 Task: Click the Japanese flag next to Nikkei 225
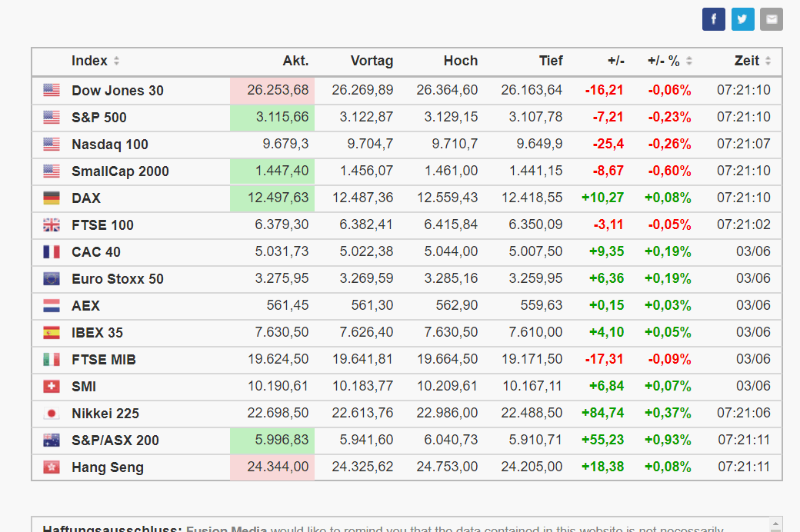coord(52,414)
